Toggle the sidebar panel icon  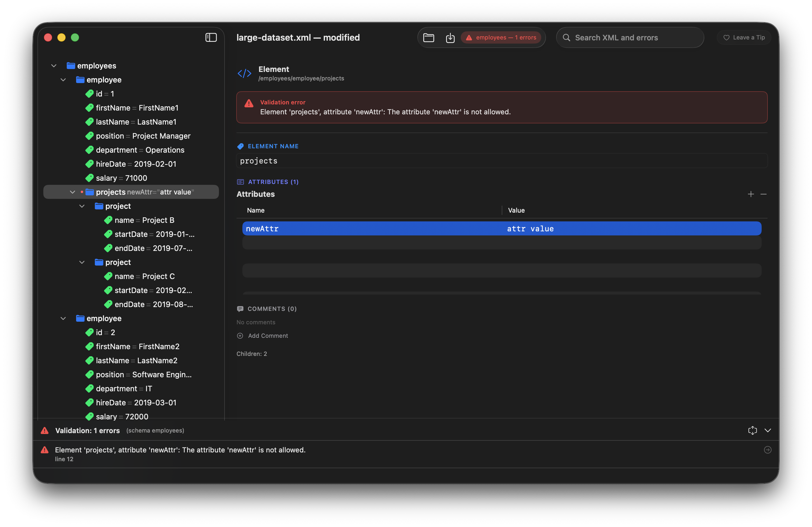(x=211, y=37)
